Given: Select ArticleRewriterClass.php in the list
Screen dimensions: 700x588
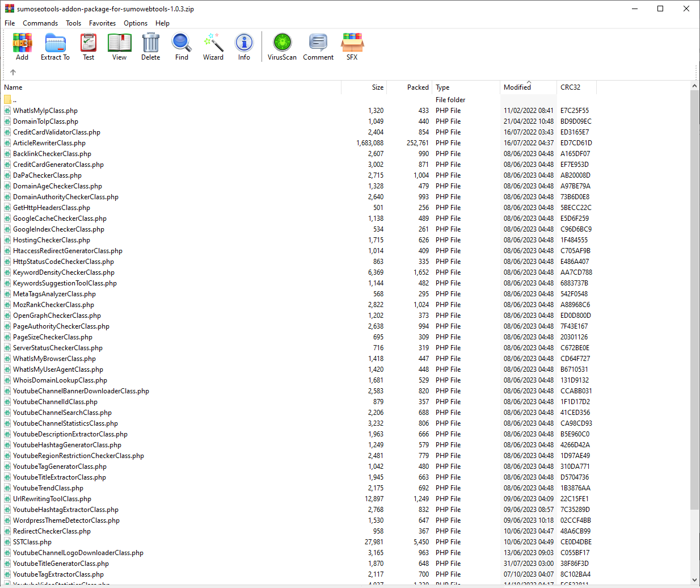Looking at the screenshot, I should [x=49, y=143].
